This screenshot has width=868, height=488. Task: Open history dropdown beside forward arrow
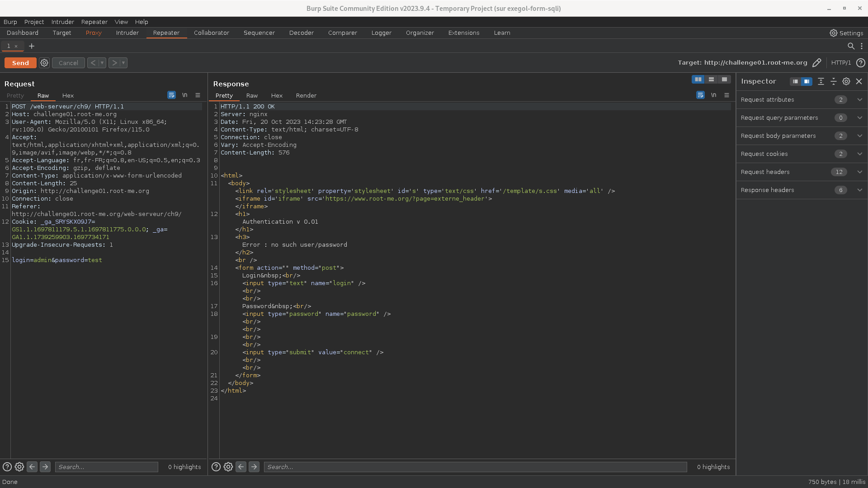point(123,63)
